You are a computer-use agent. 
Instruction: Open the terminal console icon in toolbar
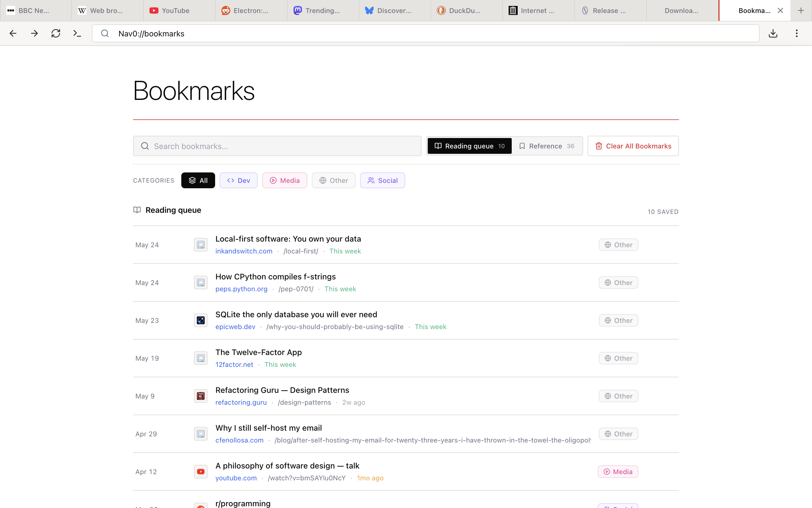pos(77,33)
